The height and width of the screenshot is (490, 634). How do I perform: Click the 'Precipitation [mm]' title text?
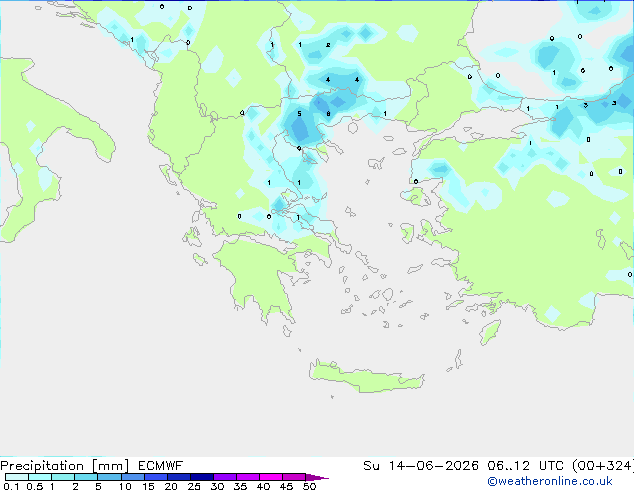[65, 466]
